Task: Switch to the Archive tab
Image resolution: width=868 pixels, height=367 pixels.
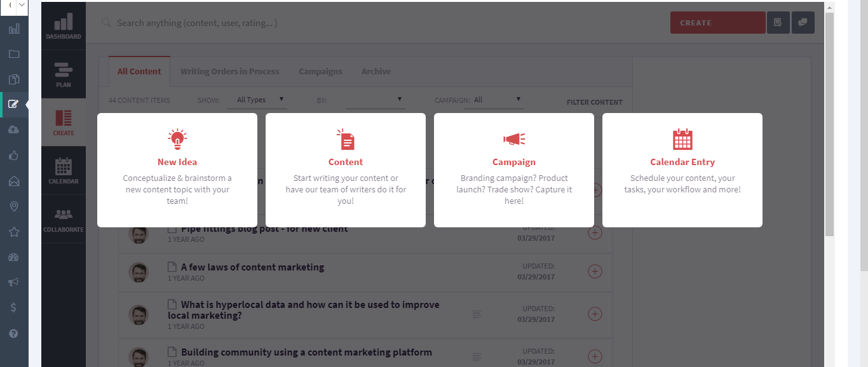Action: 376,72
